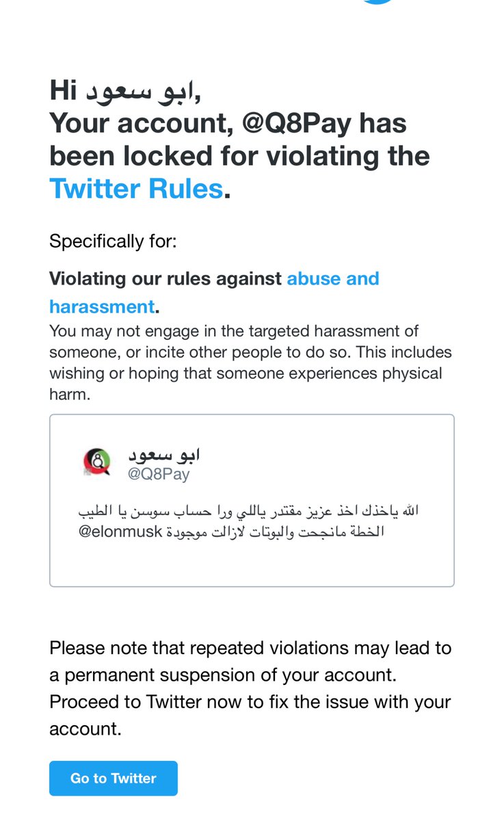The width and height of the screenshot is (504, 821).
Task: Click the targeted harassment description paragraph
Action: pos(250,363)
